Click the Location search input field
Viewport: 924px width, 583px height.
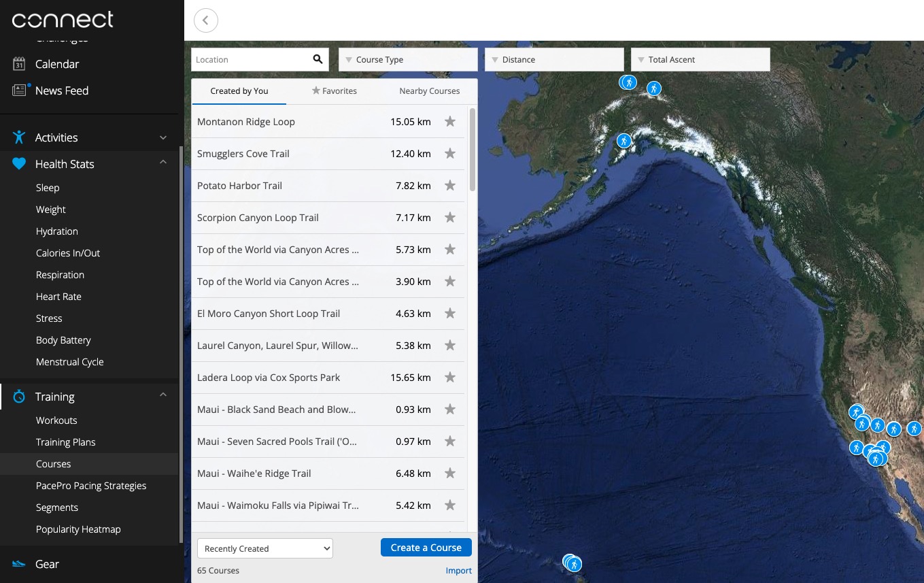click(x=250, y=60)
